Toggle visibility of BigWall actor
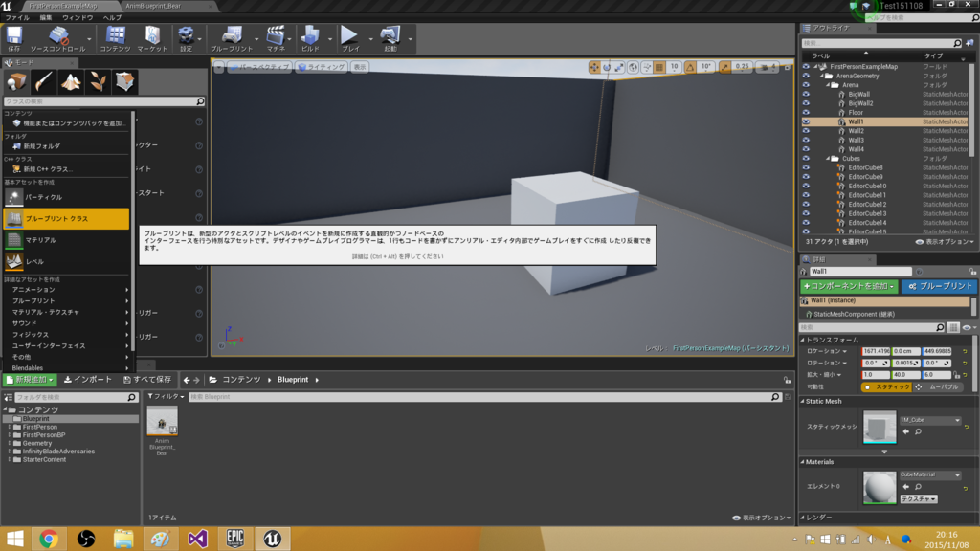This screenshot has width=980, height=551. 806,95
